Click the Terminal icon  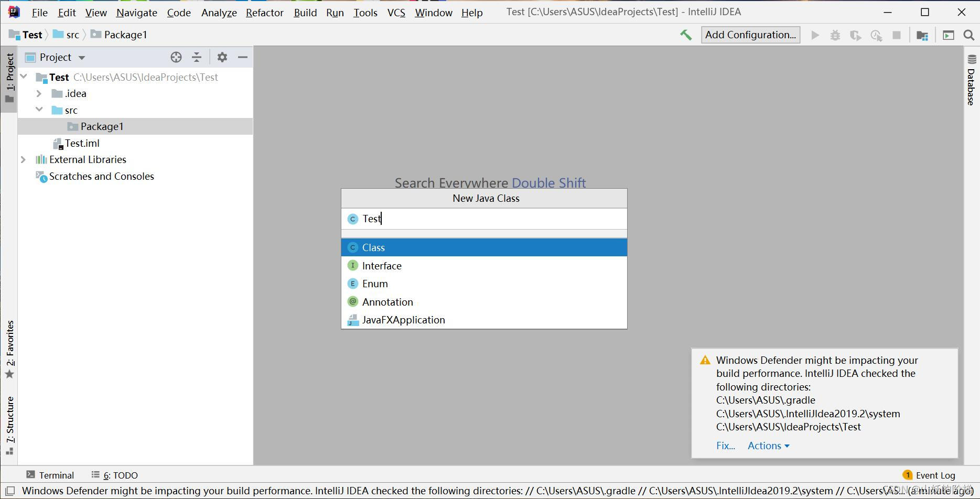30,474
